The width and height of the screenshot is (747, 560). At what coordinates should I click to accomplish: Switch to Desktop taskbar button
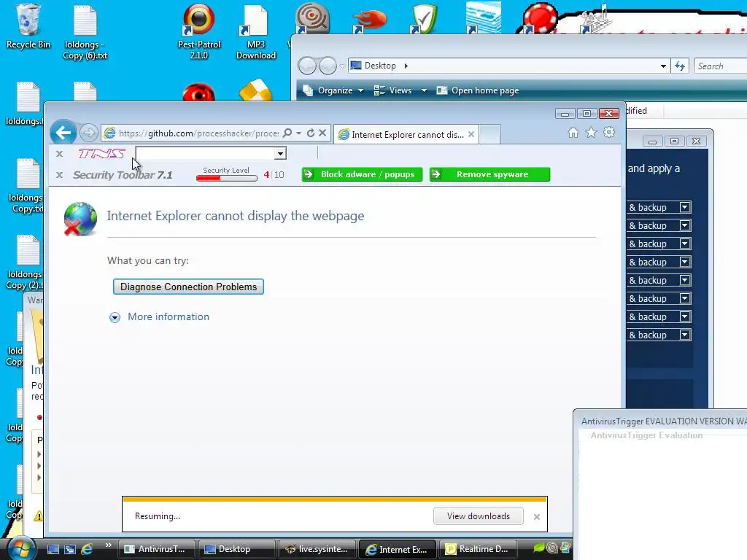click(237, 549)
